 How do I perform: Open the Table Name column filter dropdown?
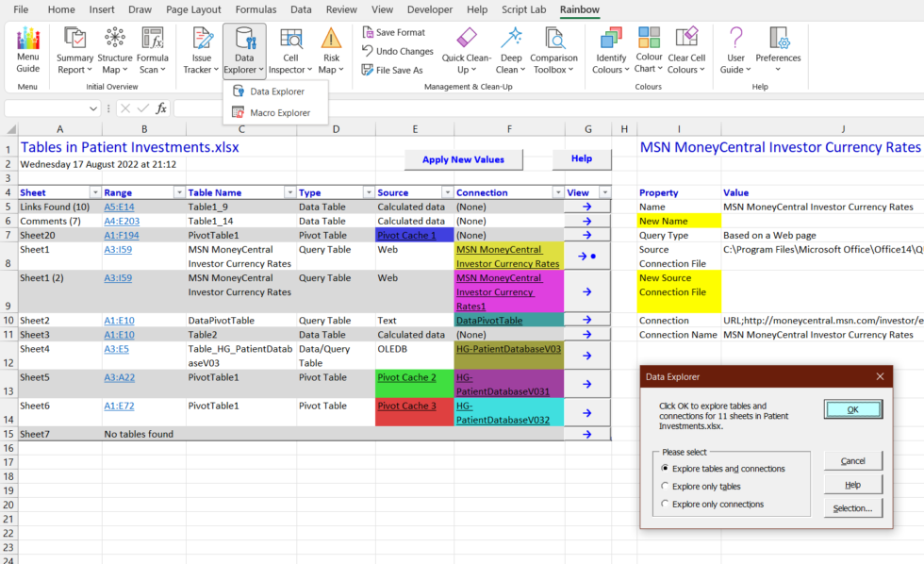pos(289,192)
